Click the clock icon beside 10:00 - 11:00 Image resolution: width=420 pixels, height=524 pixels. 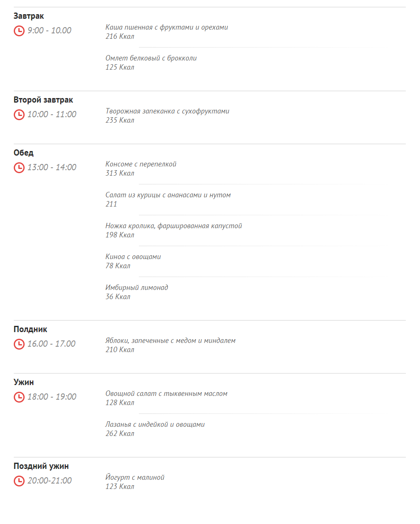click(19, 115)
